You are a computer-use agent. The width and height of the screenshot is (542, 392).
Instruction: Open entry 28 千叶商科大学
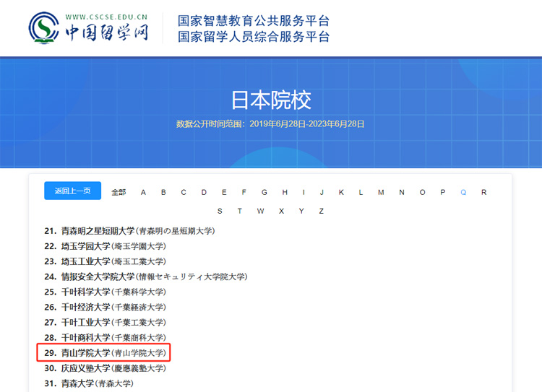(105, 337)
